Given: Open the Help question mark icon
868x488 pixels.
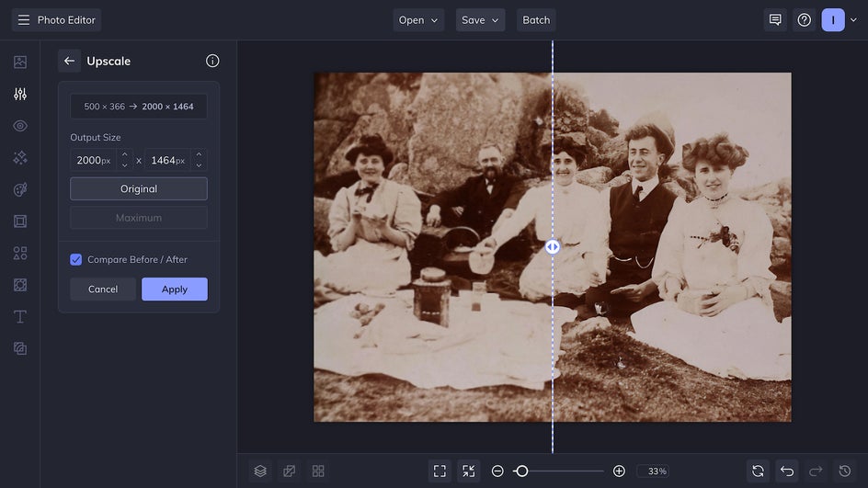Looking at the screenshot, I should click(804, 20).
